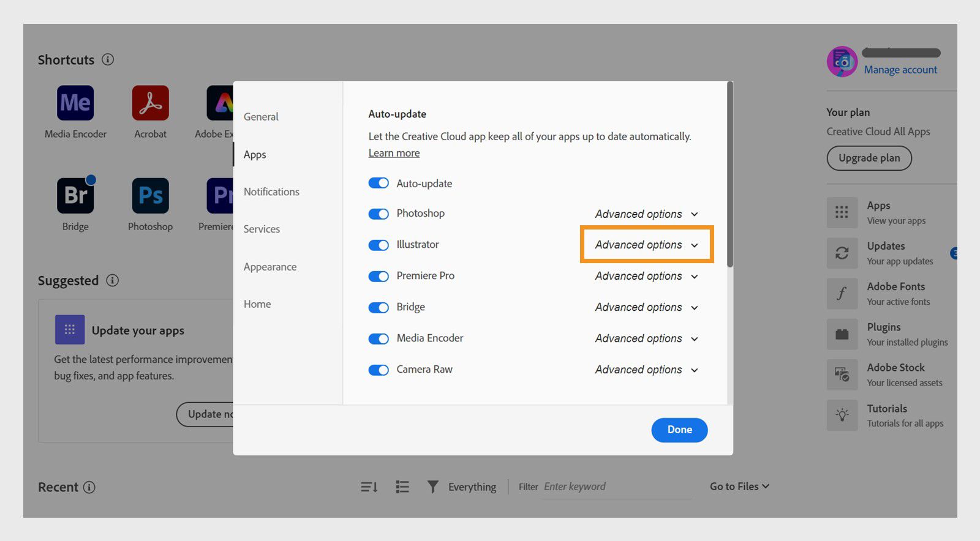Click Your active fonts text

pos(899,302)
